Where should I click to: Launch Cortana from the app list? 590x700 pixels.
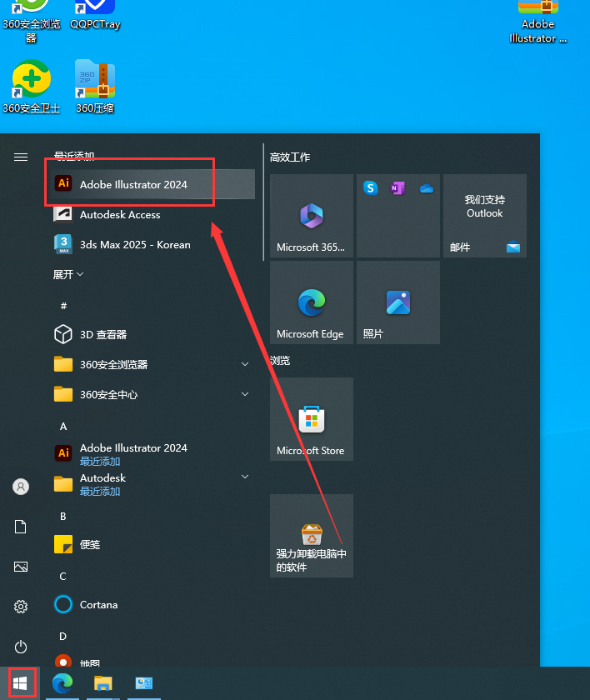pyautogui.click(x=152, y=604)
